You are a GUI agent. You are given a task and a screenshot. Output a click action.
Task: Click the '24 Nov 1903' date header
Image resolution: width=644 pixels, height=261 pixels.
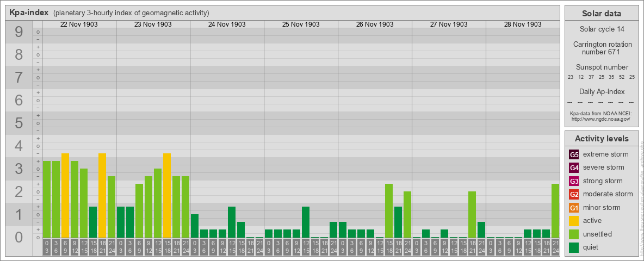[227, 24]
